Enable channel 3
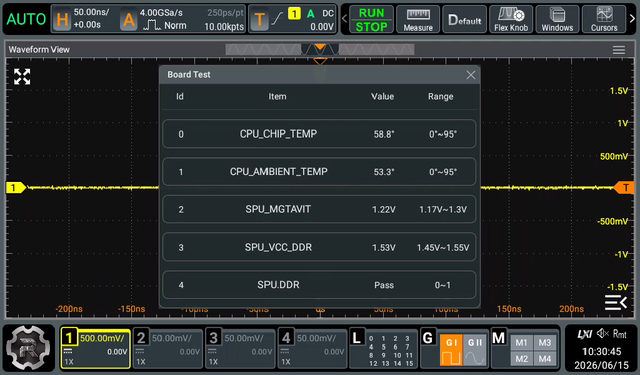This screenshot has height=375, width=640. (240, 349)
